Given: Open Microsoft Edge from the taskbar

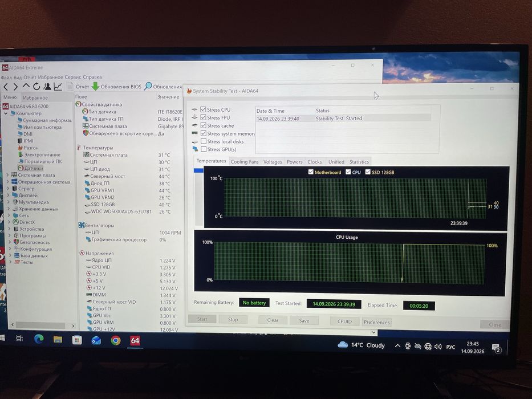Looking at the screenshot, I should (39, 339).
